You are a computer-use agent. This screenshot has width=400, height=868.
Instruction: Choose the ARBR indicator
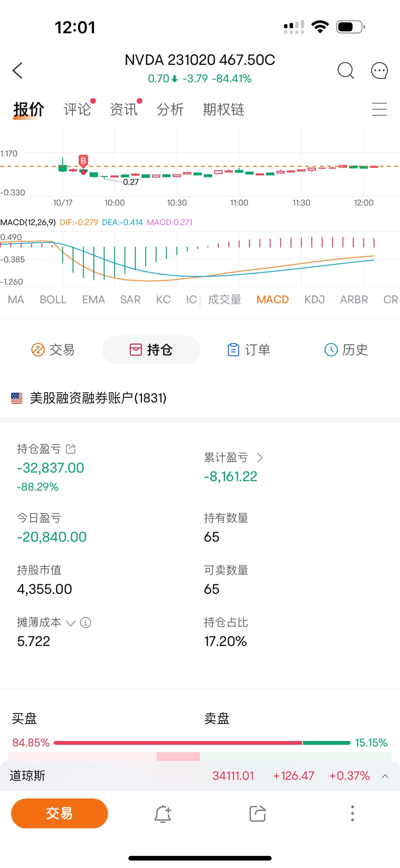tap(354, 299)
